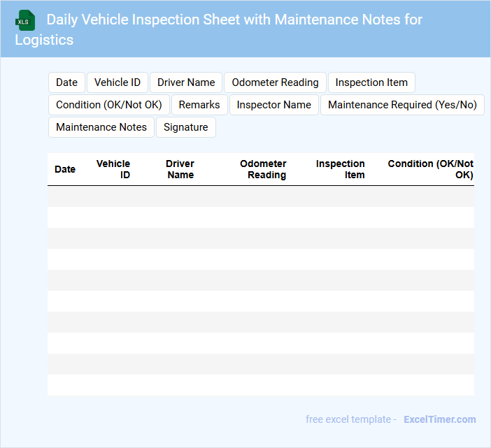
Task: Click the Date column header in table
Action: 65,169
